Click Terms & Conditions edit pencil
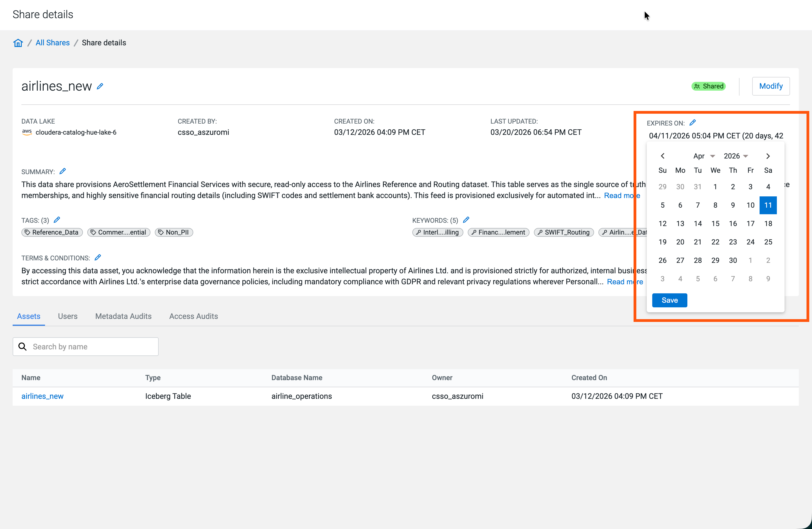The height and width of the screenshot is (529, 812). [x=98, y=258]
